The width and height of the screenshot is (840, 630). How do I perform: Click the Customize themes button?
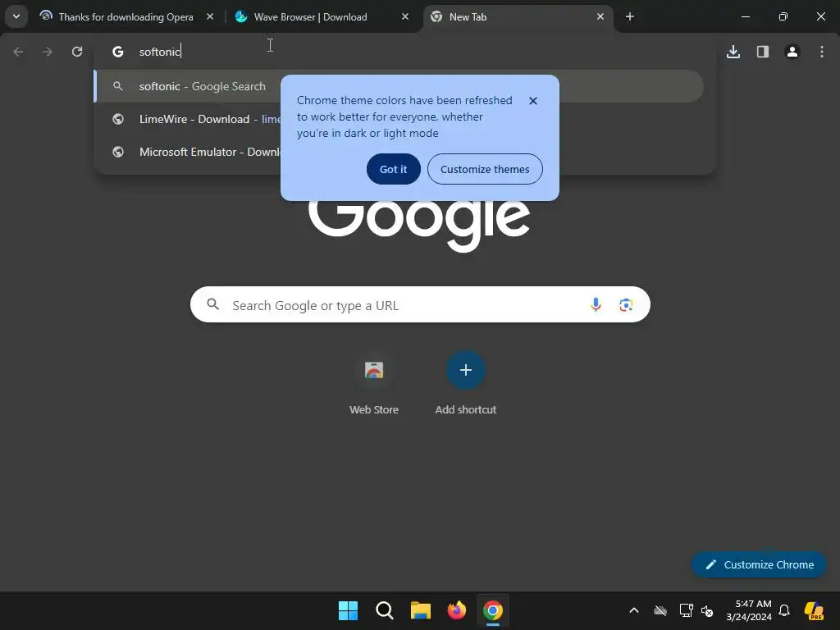tap(485, 169)
